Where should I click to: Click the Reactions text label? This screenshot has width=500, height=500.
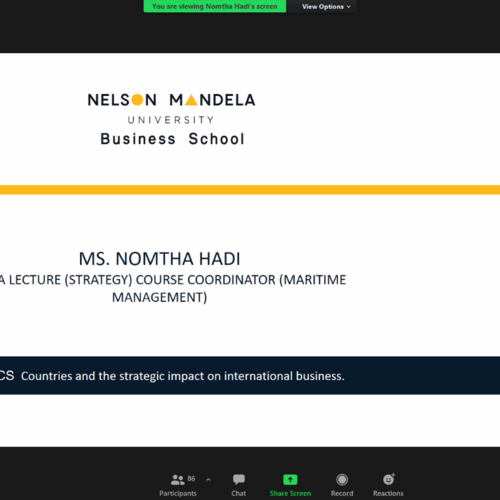tap(388, 493)
